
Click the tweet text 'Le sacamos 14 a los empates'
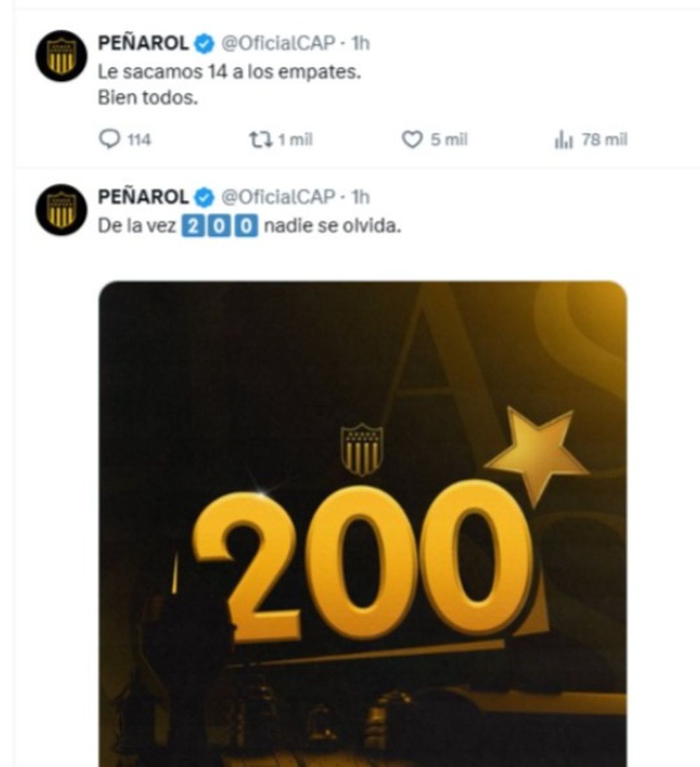230,72
